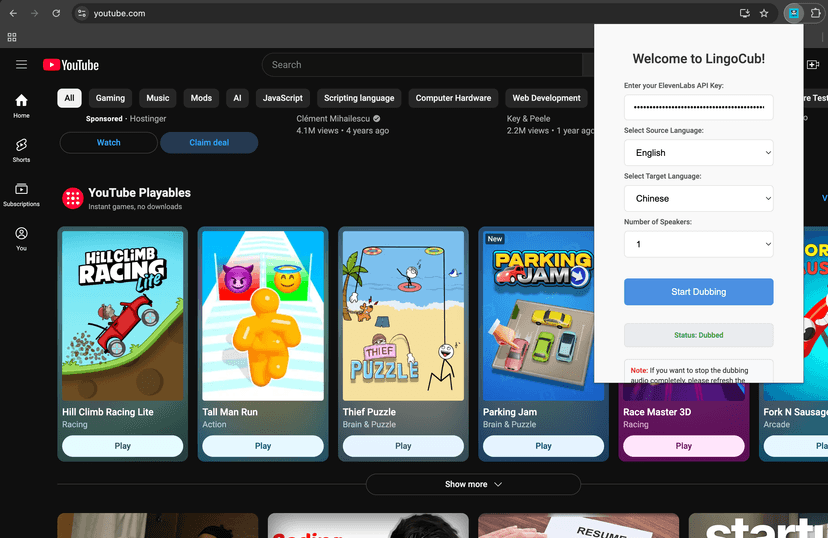Play Parking Jam game
Viewport: 828px width, 538px height.
tap(543, 446)
